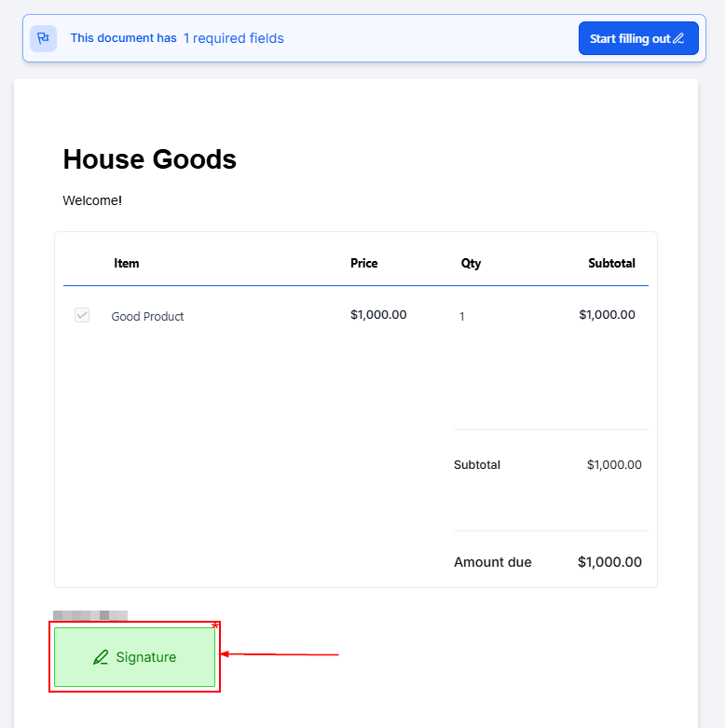The image size is (725, 728).
Task: Click This document has banner text
Action: [123, 38]
